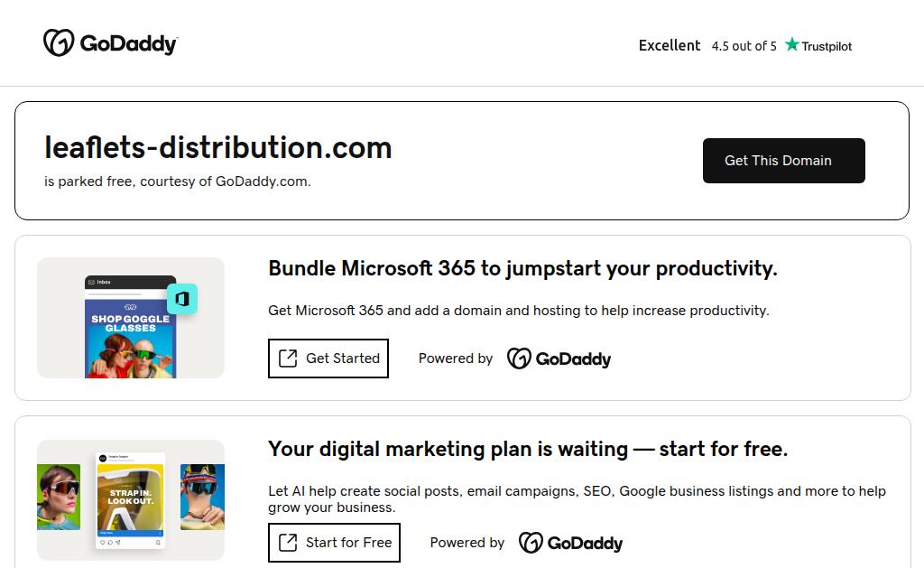Click the parked free courtesy GoDaddy text
The image size is (924, 568).
pos(178,181)
